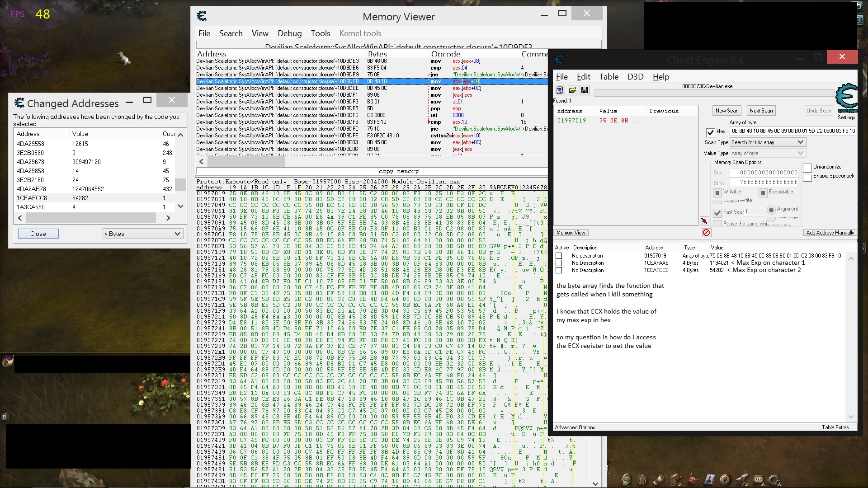Screen dimensions: 868x488
Task: Activate the first address table entry checkbox
Action: point(559,256)
